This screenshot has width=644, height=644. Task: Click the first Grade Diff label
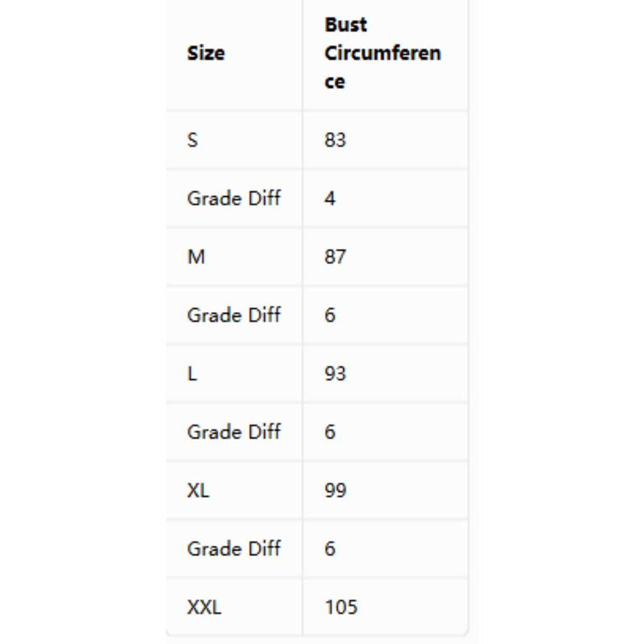pos(234,198)
